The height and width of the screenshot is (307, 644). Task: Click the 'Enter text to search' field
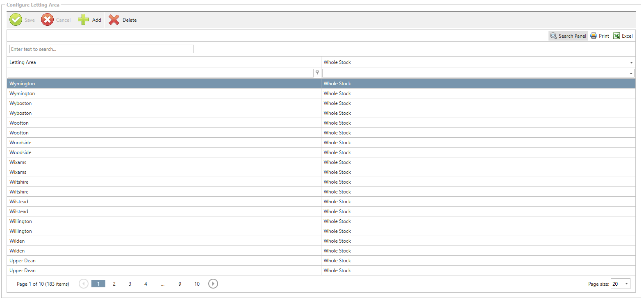[x=102, y=49]
